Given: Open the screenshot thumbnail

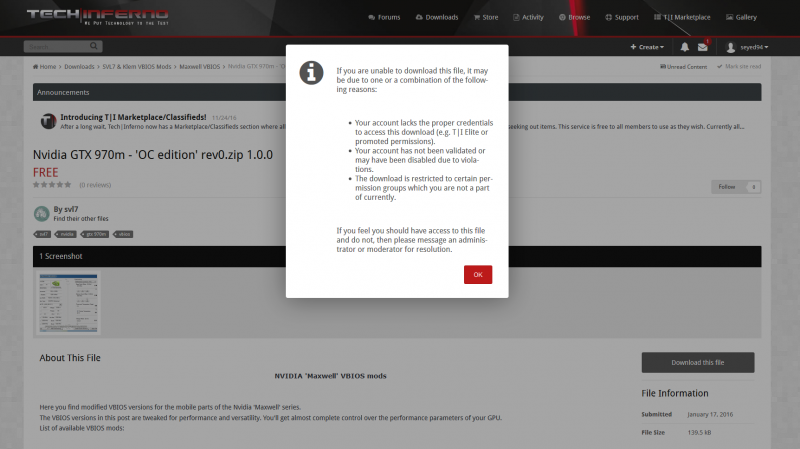Looking at the screenshot, I should click(x=68, y=303).
